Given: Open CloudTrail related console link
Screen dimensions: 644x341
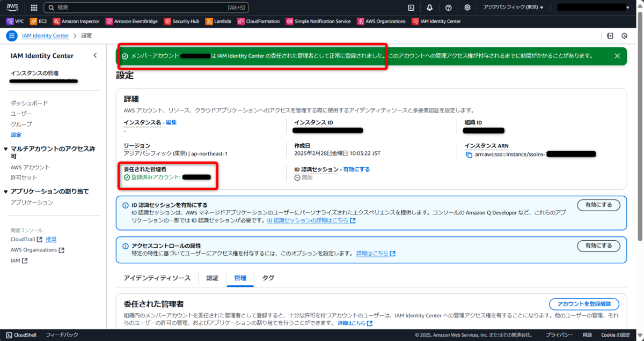Looking at the screenshot, I should click(26, 239).
